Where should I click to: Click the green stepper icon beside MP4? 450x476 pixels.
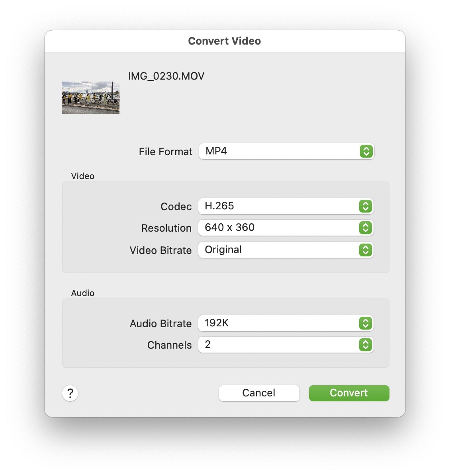click(366, 152)
